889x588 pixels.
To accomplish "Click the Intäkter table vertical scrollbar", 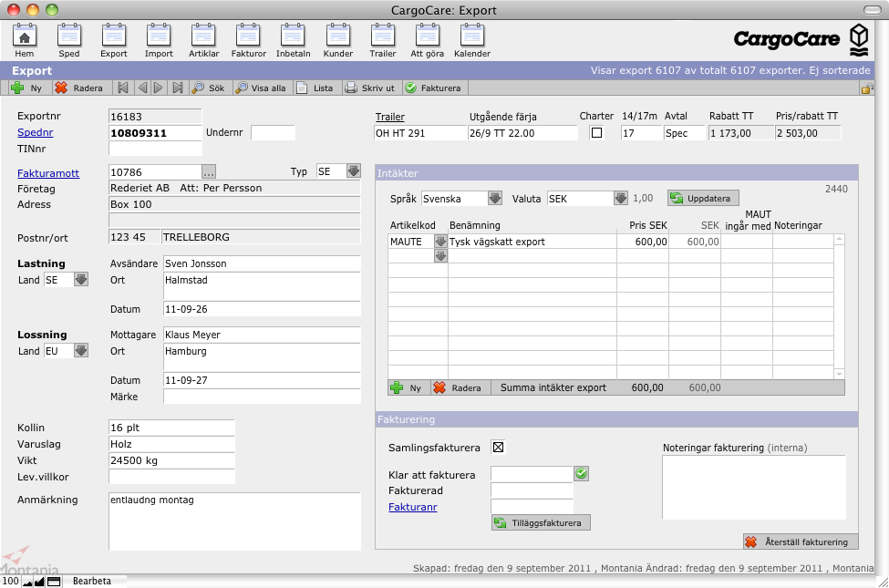I will click(840, 305).
